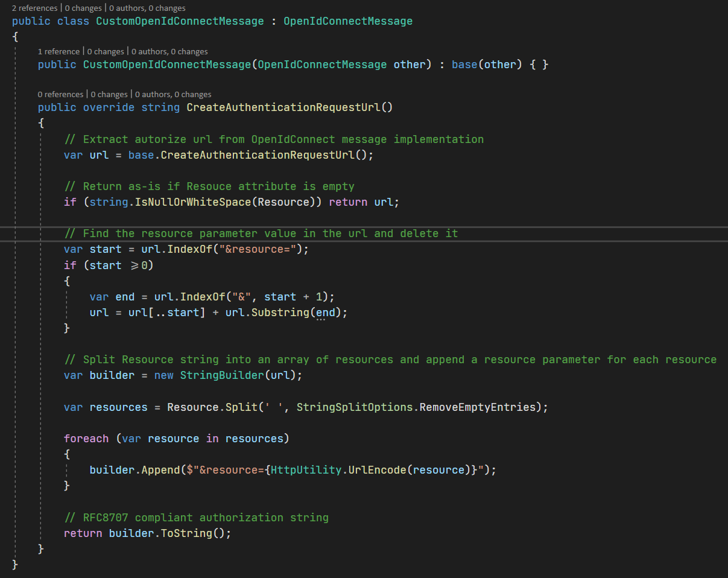Open the constructor's "1 reference" CodeLens link
Viewport: 728px width, 578px height.
tap(59, 51)
